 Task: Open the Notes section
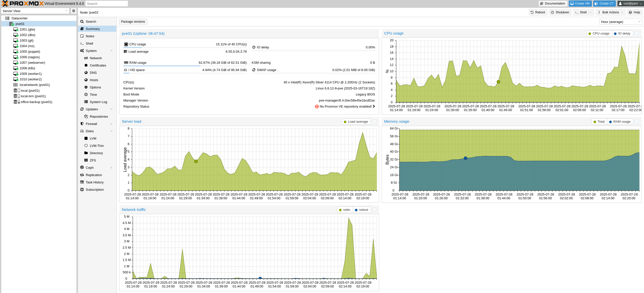click(97, 36)
